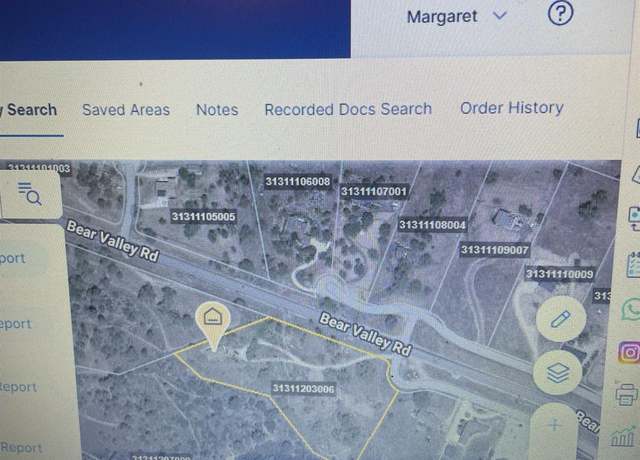Open the Instagram icon in sidebar
The height and width of the screenshot is (460, 640).
click(x=629, y=352)
